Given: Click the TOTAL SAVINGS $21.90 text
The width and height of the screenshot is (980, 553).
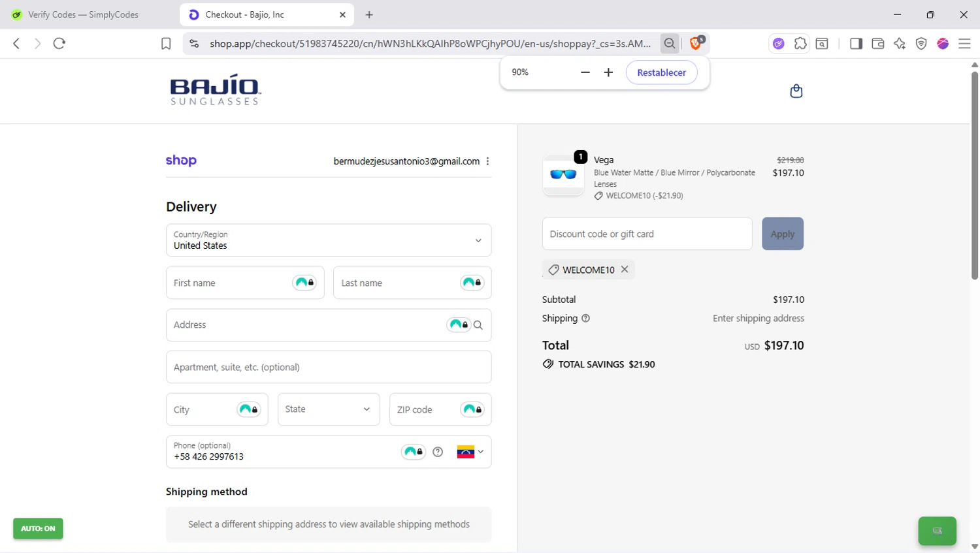Looking at the screenshot, I should tap(606, 364).
